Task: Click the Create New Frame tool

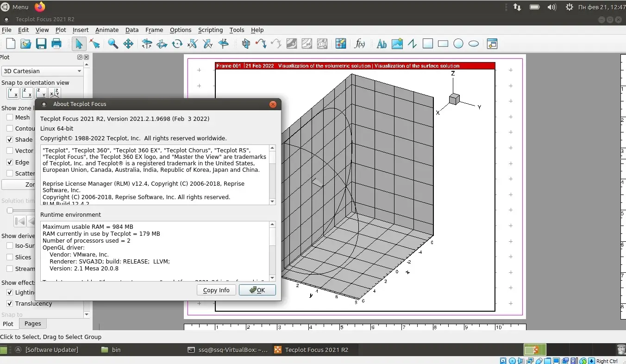Action: point(492,44)
